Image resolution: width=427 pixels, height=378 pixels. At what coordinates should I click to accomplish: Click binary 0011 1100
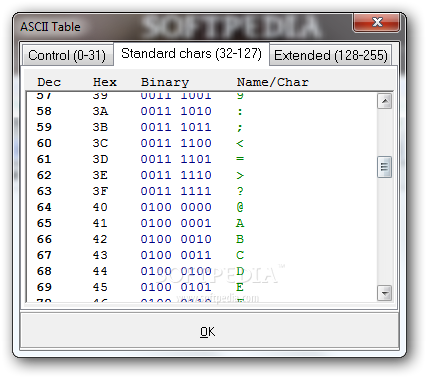[176, 143]
